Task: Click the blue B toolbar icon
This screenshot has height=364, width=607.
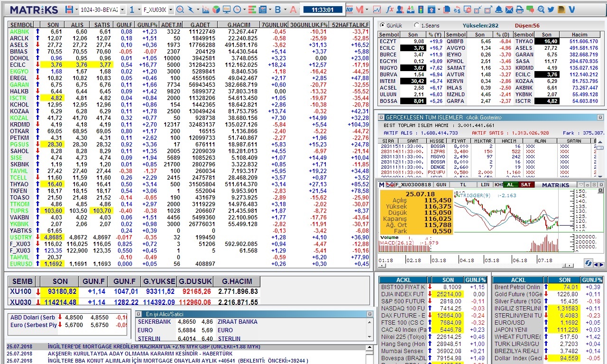Action: (277, 9)
